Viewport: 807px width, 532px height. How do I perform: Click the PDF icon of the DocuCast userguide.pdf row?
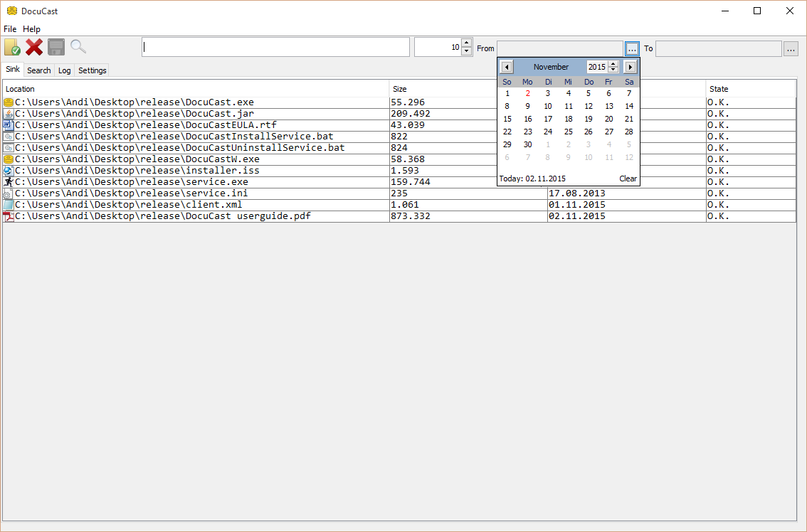point(9,216)
